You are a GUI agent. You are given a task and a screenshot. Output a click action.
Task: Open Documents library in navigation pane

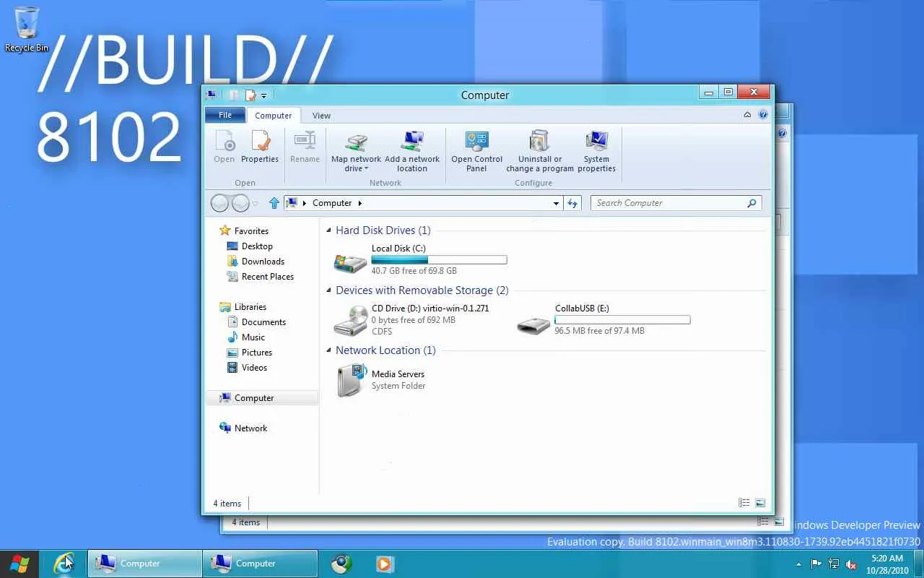(257, 322)
